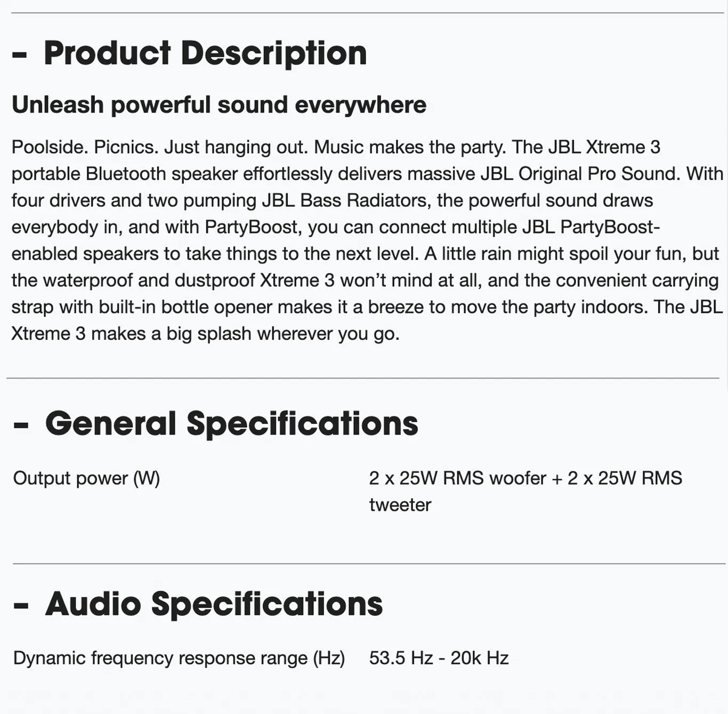Collapse General Specifications using its minus icon
This screenshot has width=728, height=714.
(21, 425)
